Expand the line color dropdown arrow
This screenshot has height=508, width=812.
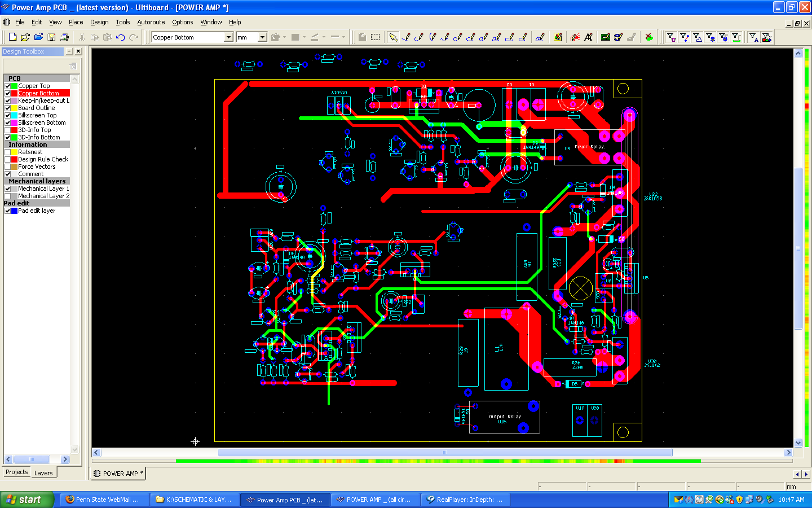tap(324, 37)
